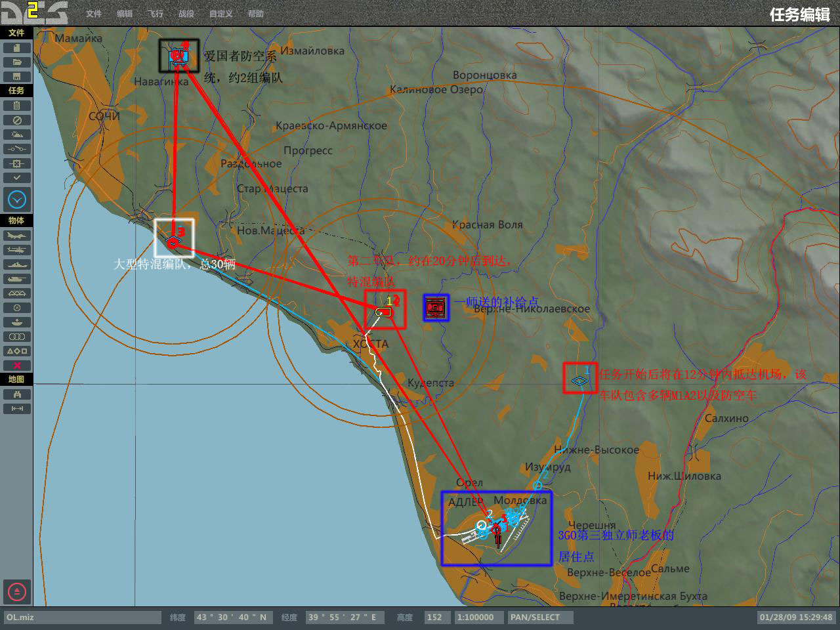
Task: Click the СОЧИ city label on map
Action: [104, 116]
